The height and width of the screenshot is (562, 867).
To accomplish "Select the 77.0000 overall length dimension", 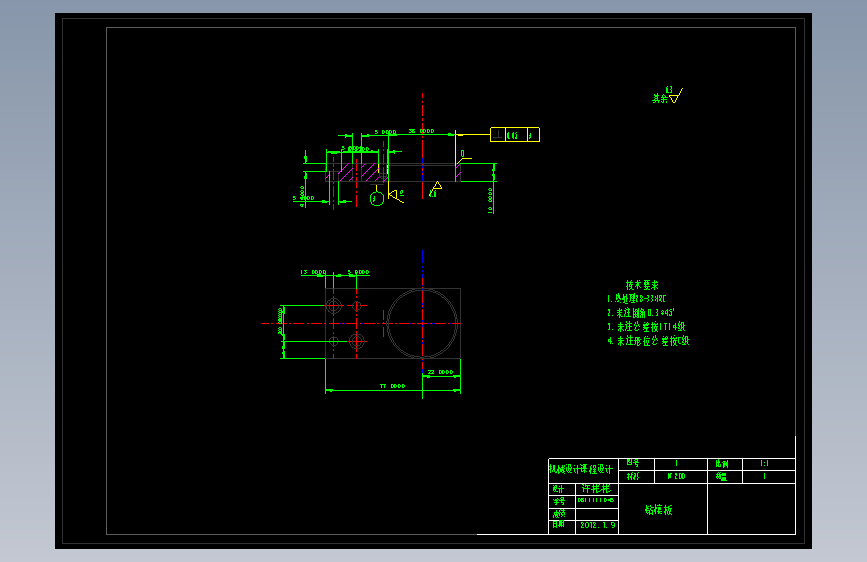I will pyautogui.click(x=393, y=386).
